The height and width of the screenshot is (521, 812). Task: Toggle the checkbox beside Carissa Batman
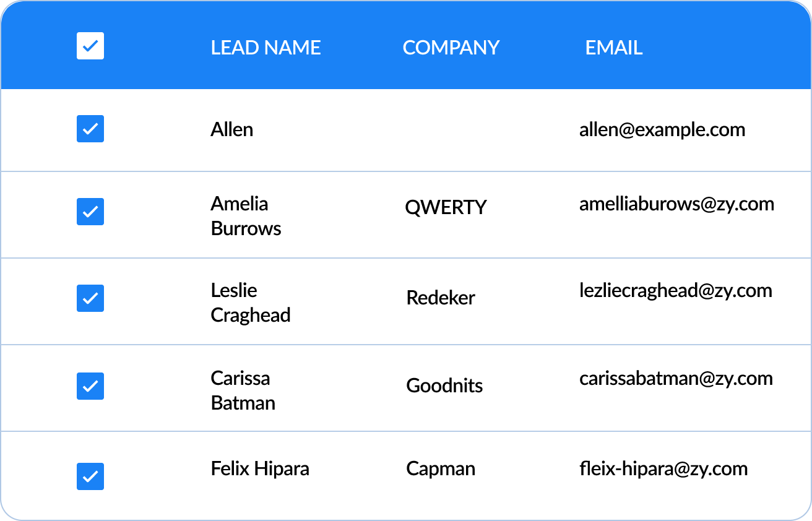pyautogui.click(x=90, y=386)
